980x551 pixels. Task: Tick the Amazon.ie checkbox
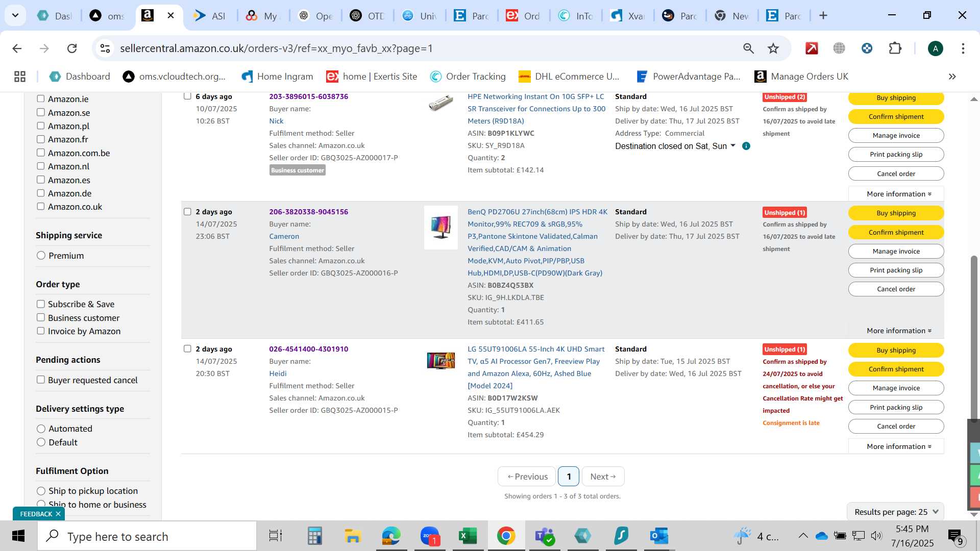point(41,99)
